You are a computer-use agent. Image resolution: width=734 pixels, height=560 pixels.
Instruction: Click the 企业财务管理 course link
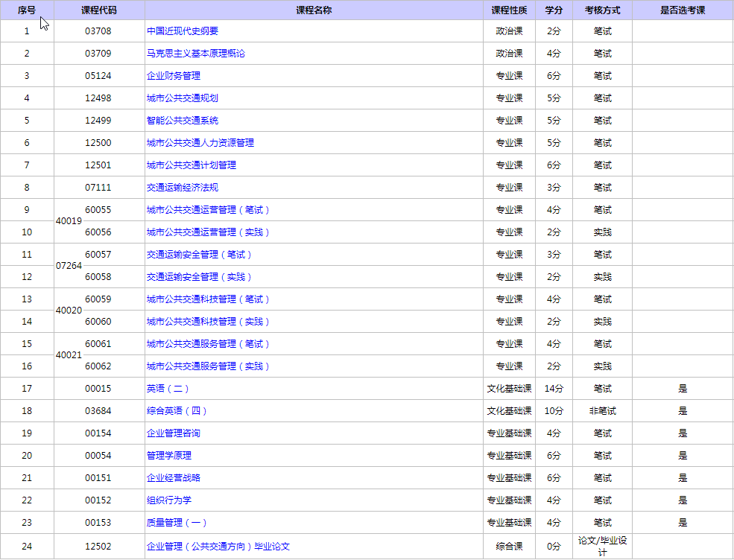(x=173, y=76)
